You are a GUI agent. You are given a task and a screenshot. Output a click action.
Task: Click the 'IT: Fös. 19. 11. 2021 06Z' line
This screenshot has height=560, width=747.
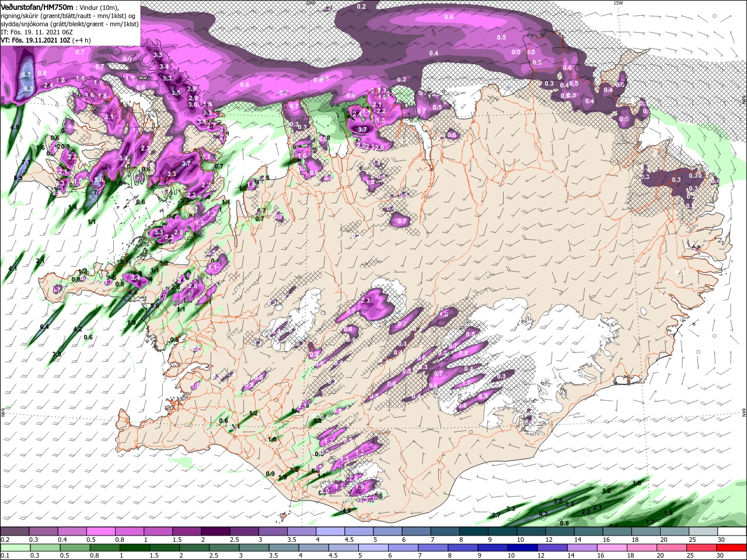tap(36, 32)
